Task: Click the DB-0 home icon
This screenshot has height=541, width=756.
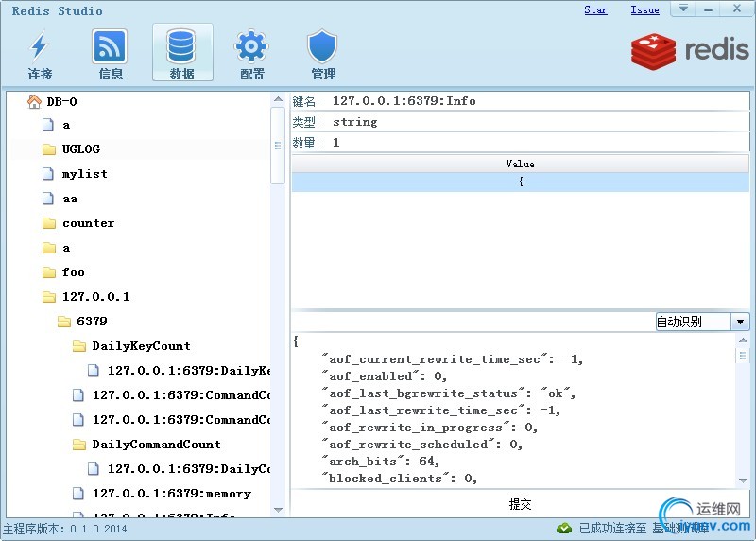Action: pos(34,101)
